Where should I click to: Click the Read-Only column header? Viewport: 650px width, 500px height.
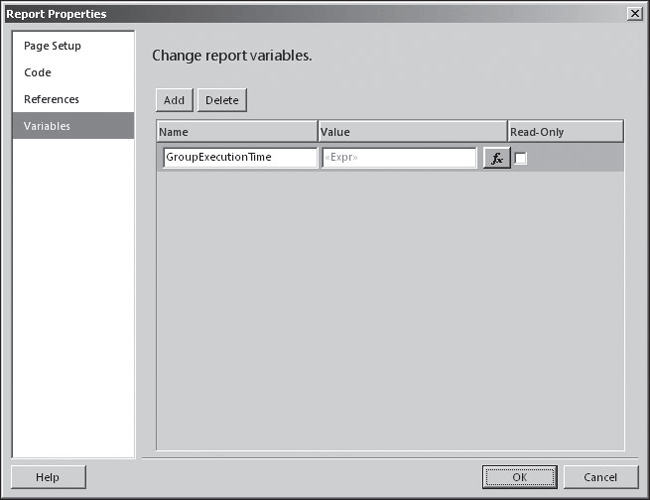coord(565,132)
